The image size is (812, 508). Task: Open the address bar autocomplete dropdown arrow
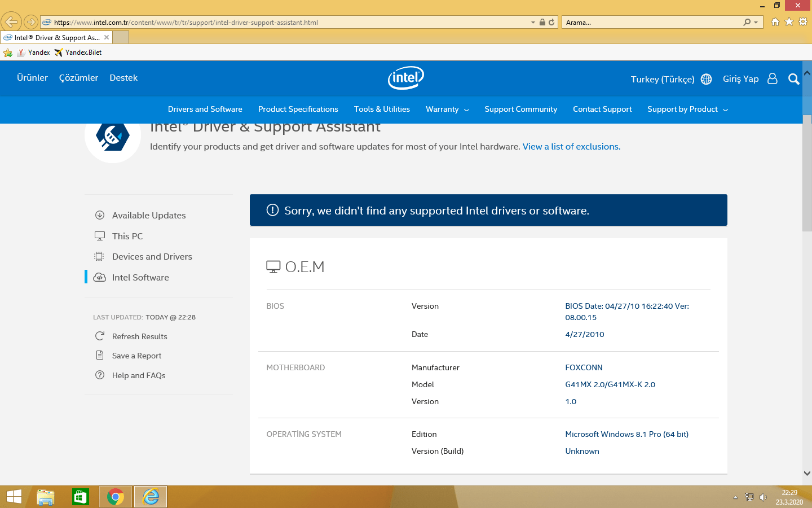533,23
